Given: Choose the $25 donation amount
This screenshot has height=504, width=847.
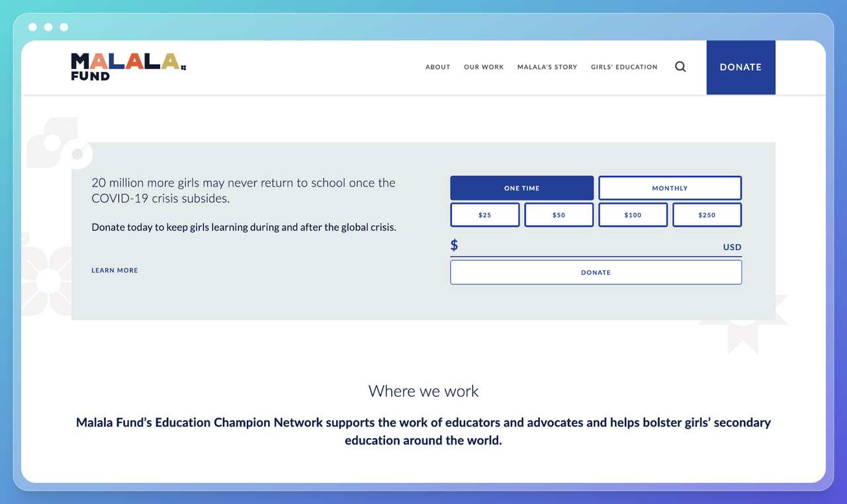Looking at the screenshot, I should [485, 215].
